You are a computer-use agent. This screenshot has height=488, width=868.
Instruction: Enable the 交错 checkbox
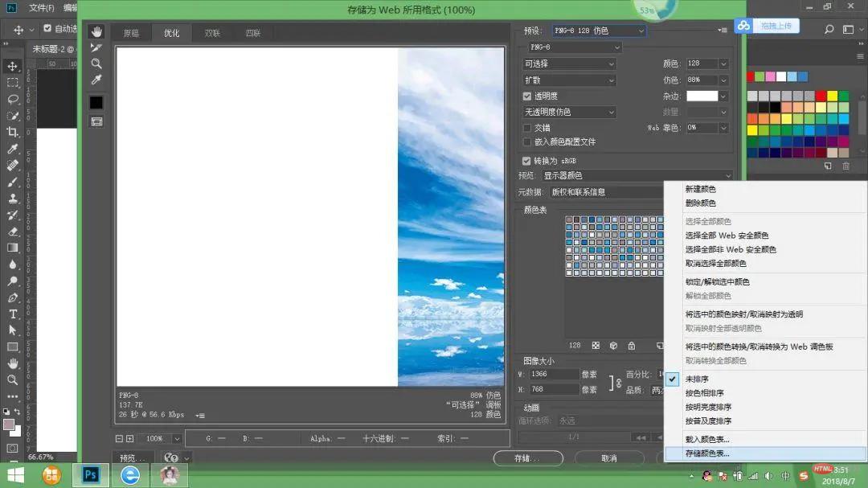click(526, 127)
